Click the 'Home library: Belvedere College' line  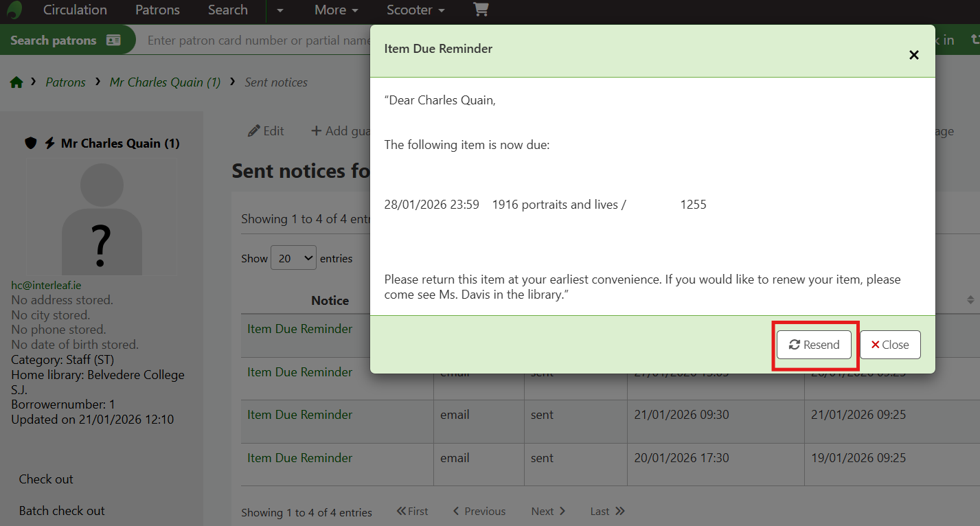[98, 376]
